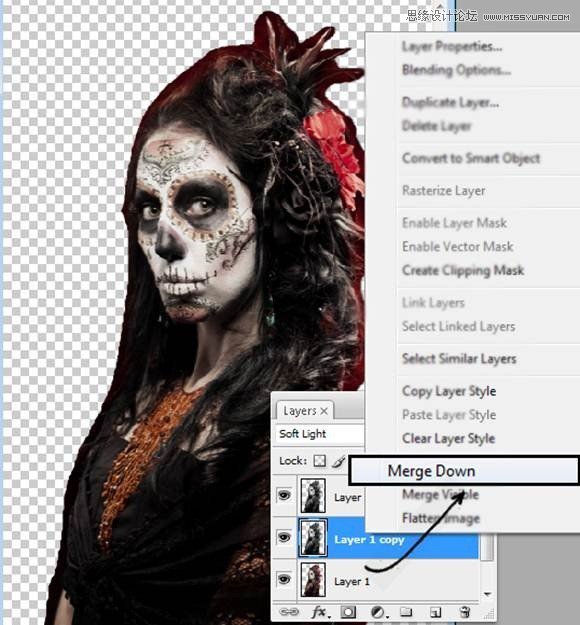Choose Paste Layer Style in context menu

click(449, 415)
